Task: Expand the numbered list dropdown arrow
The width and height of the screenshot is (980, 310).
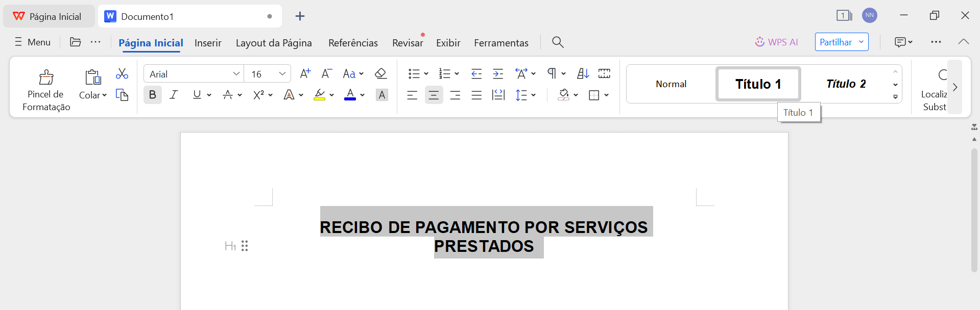Action: [x=457, y=74]
